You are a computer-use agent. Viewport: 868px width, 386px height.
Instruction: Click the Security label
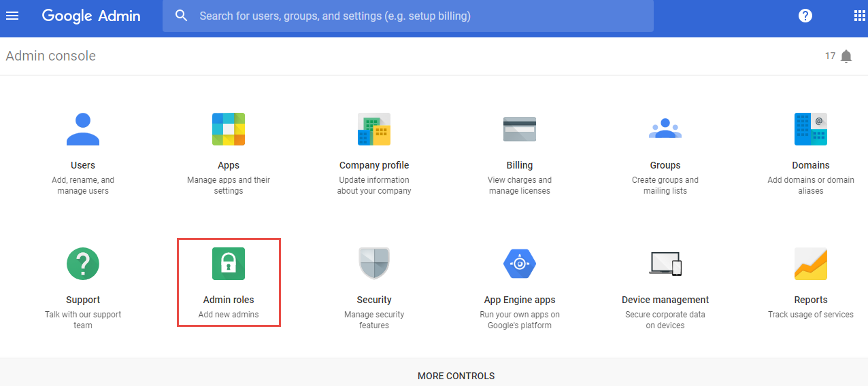[374, 300]
